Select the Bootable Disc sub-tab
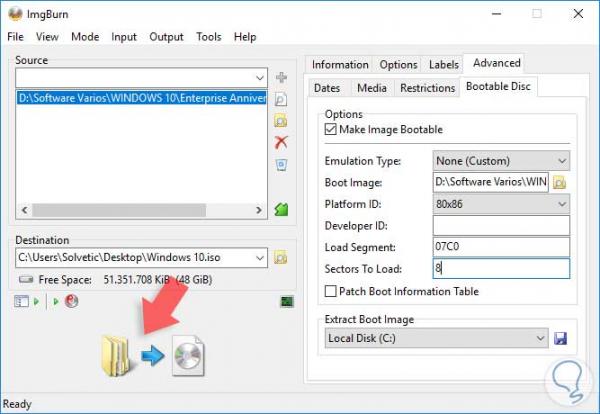 [x=498, y=86]
